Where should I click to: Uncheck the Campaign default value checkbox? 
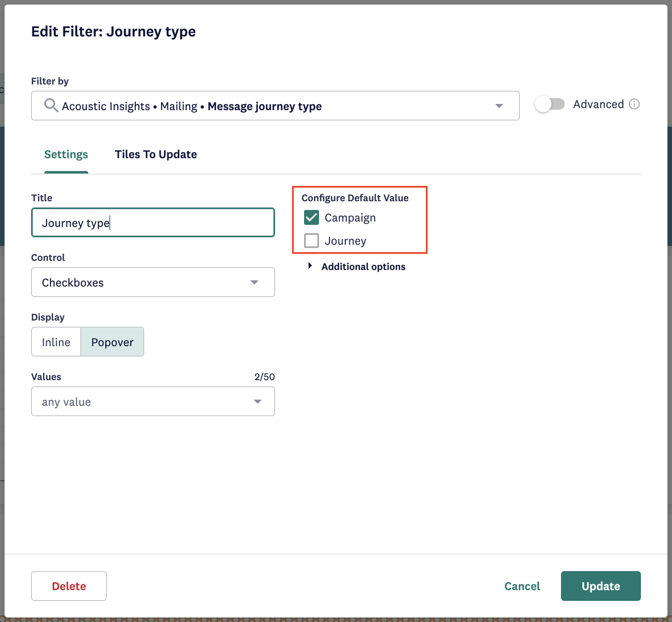[312, 217]
